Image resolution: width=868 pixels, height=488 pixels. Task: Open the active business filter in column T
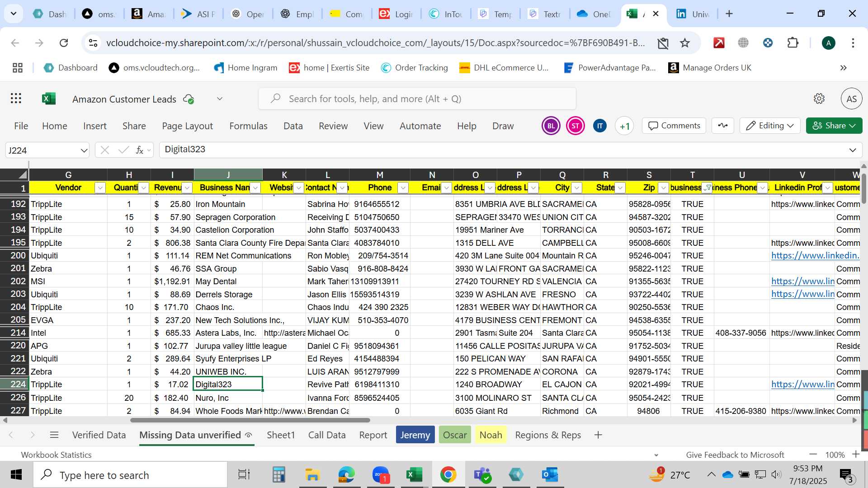[x=707, y=188]
